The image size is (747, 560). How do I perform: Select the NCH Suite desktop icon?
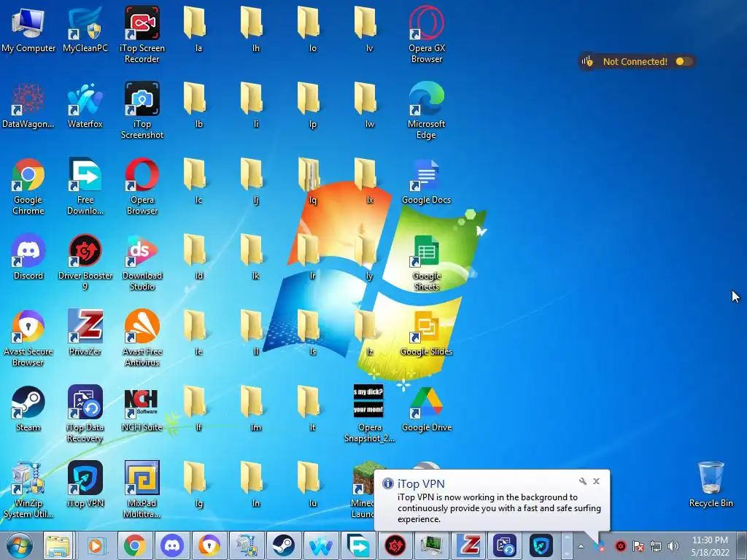click(142, 408)
